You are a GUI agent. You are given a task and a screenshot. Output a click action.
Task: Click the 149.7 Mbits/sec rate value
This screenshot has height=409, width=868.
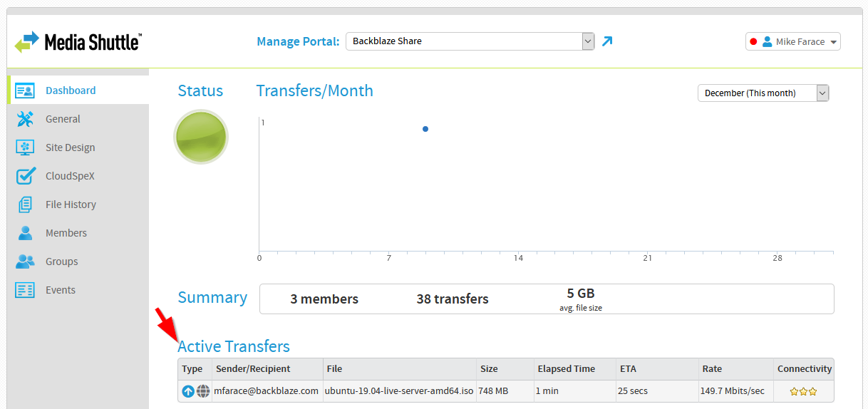click(733, 391)
